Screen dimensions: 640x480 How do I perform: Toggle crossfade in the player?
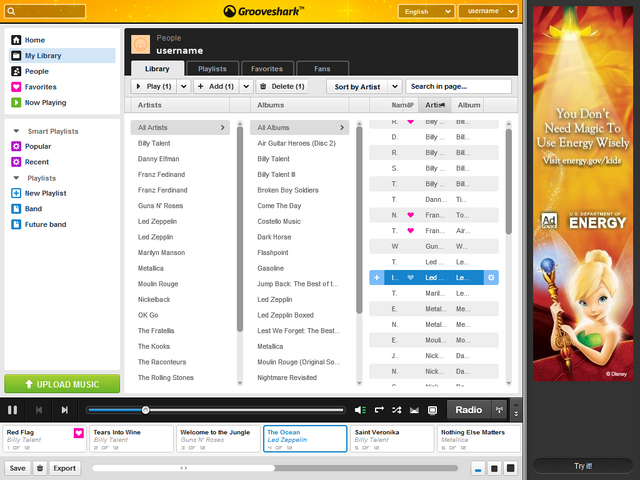(x=414, y=410)
